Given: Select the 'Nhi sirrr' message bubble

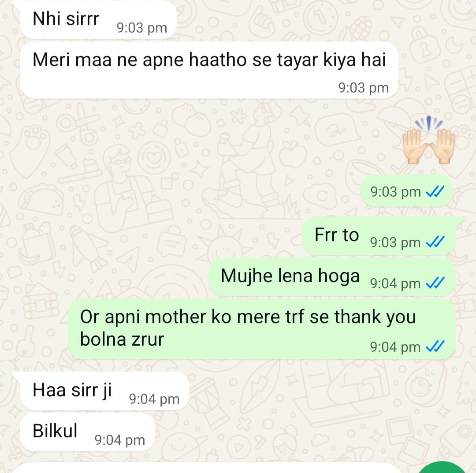Looking at the screenshot, I should (x=98, y=20).
